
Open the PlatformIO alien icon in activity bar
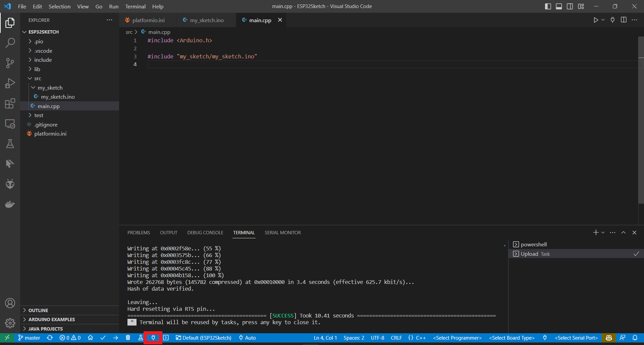[x=10, y=184]
